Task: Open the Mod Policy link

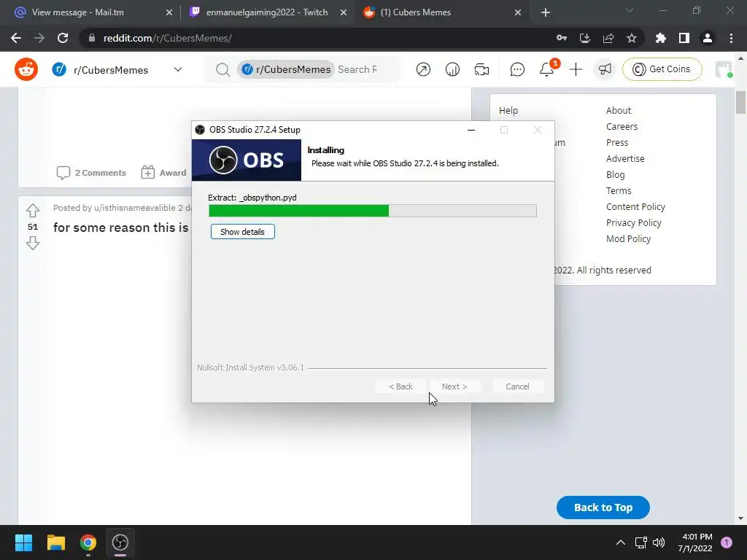Action: click(628, 238)
